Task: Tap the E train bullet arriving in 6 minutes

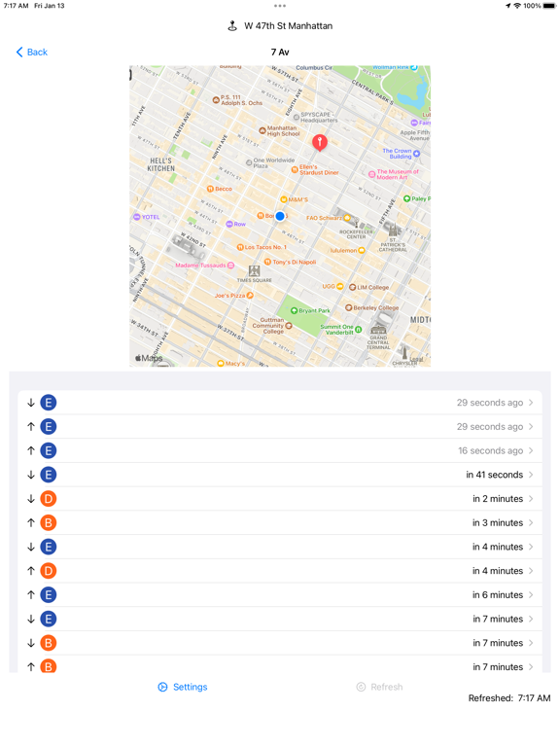Action: pyautogui.click(x=48, y=594)
